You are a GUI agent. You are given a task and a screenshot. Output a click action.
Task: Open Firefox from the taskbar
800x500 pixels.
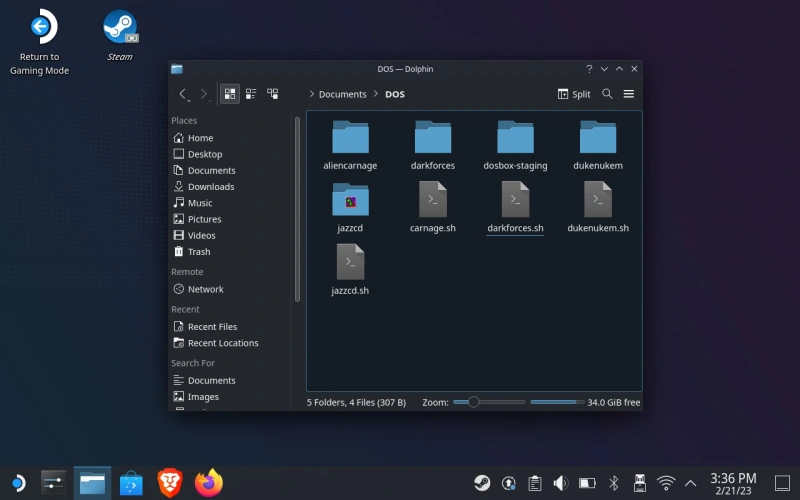point(209,484)
